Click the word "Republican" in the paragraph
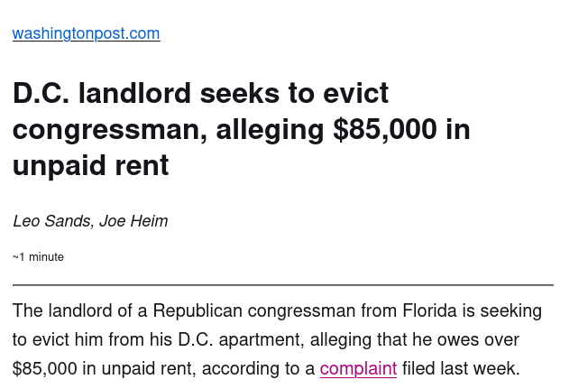Viewport: 588px width, 389px height. click(198, 311)
